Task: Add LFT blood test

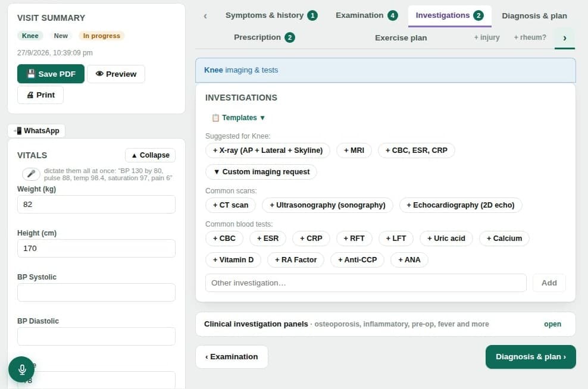Action: [396, 239]
